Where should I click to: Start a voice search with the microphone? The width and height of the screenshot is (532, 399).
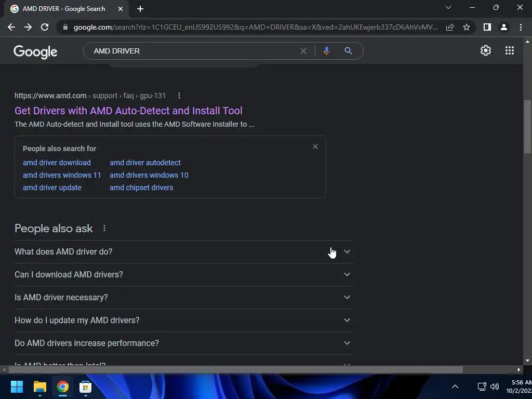(326, 51)
